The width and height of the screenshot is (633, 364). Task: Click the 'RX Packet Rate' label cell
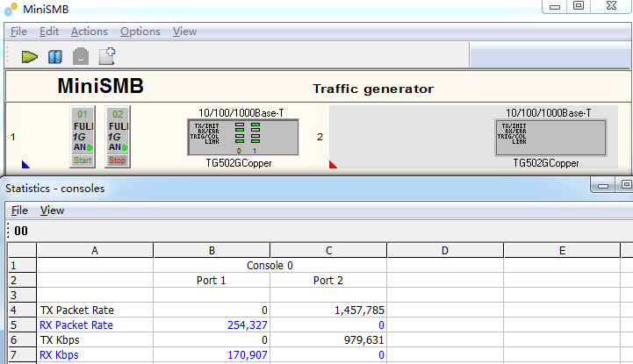click(x=95, y=325)
